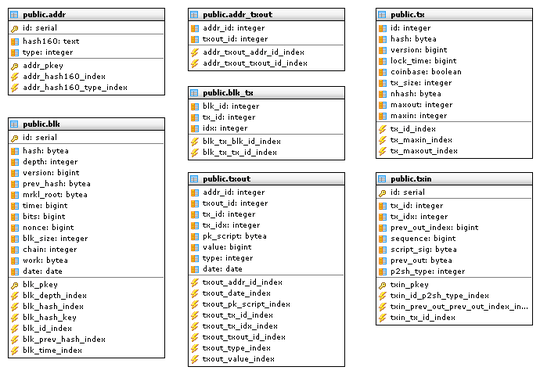Select the lock_time: bigint column
Screen dimensions: 540x374
tap(454, 61)
